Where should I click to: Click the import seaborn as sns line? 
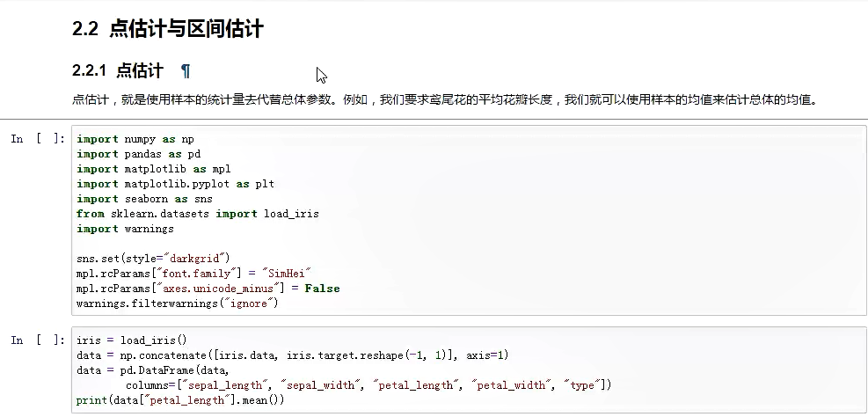(x=144, y=199)
